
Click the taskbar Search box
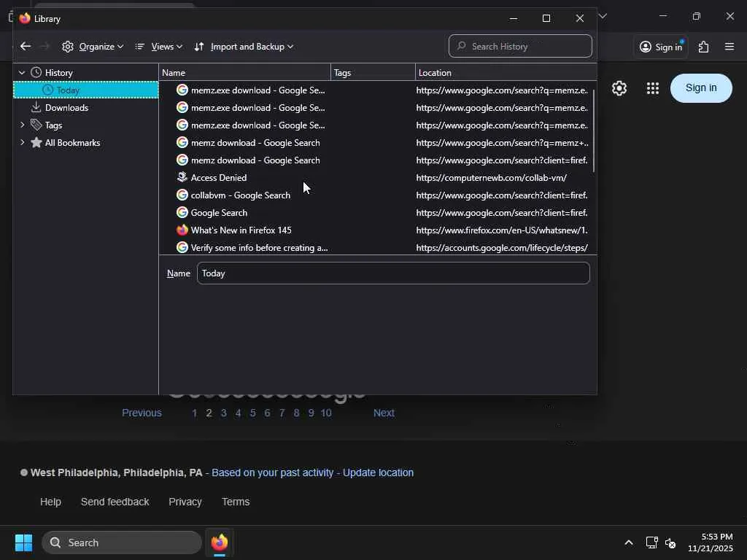pyautogui.click(x=122, y=542)
